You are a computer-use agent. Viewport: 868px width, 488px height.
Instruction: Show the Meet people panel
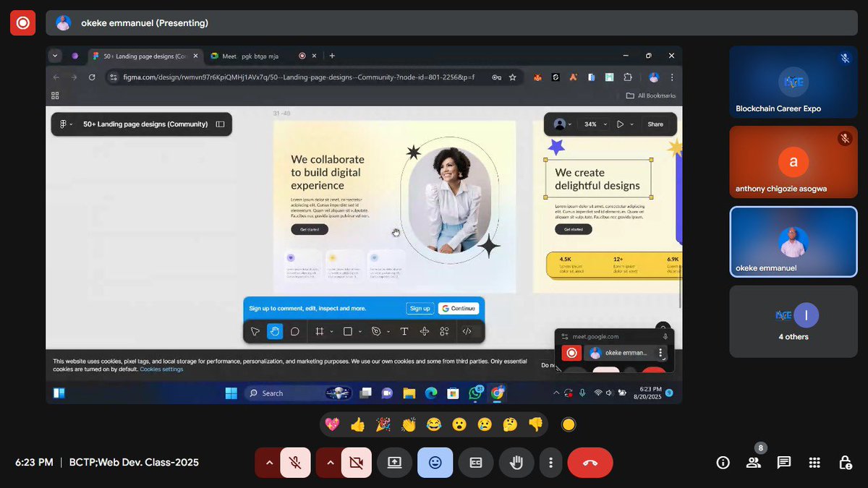click(754, 463)
